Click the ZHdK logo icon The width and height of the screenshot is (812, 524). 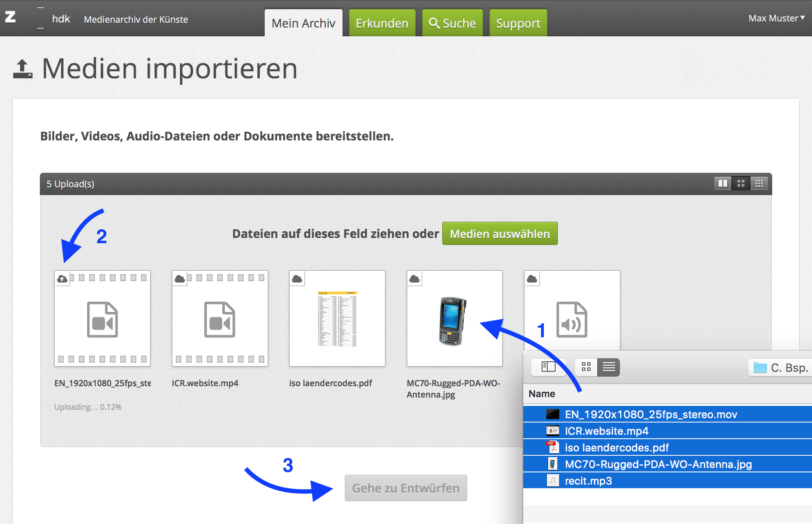click(10, 17)
